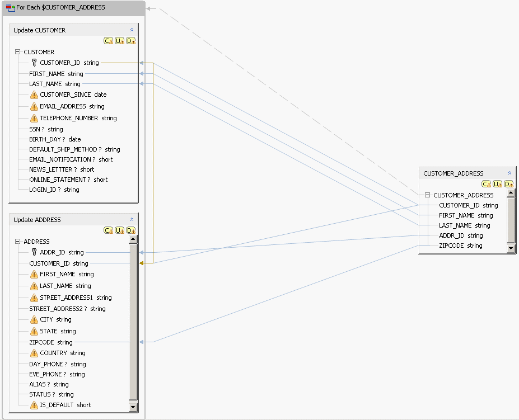This screenshot has height=420, width=519.
Task: Select the BIRTH_DAY ? date field
Action: click(55, 139)
